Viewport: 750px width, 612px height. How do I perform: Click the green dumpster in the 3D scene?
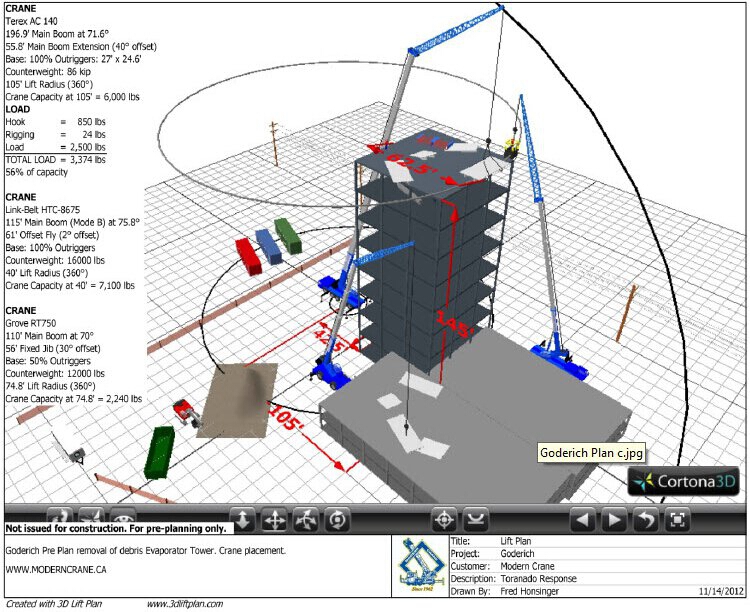[x=160, y=453]
